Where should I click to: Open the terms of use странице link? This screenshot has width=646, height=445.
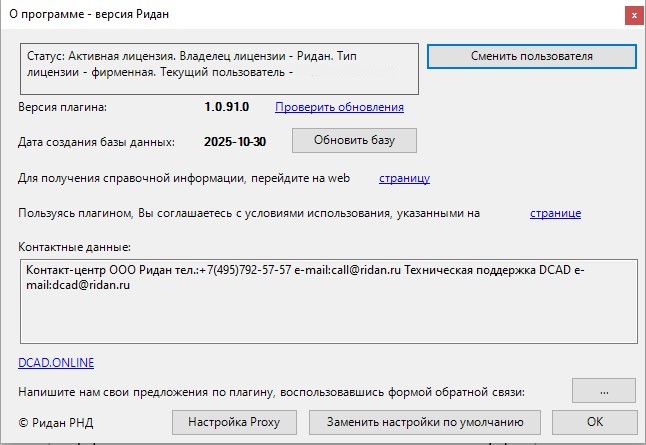click(555, 213)
